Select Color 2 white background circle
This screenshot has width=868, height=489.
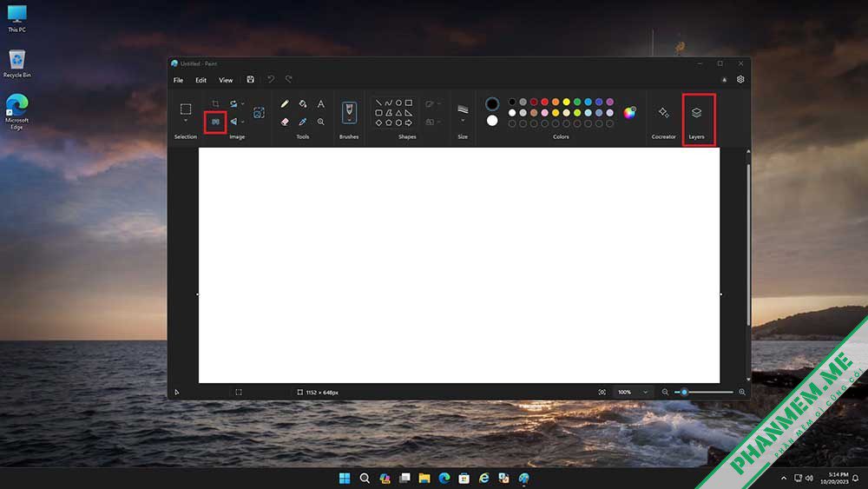pos(491,121)
